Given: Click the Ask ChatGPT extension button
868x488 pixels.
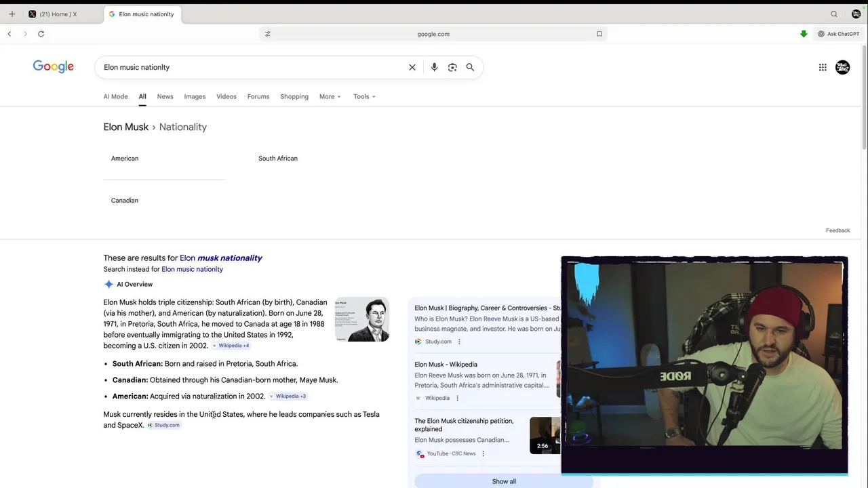Looking at the screenshot, I should (839, 34).
